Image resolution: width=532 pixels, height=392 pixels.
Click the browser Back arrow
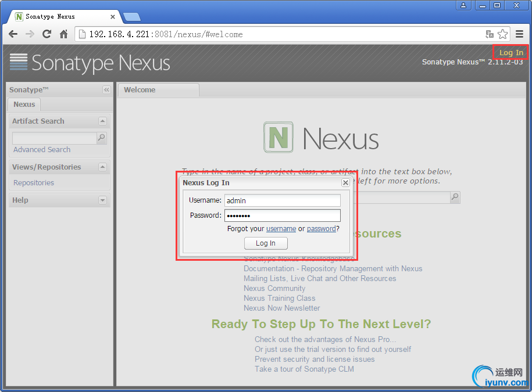click(13, 34)
